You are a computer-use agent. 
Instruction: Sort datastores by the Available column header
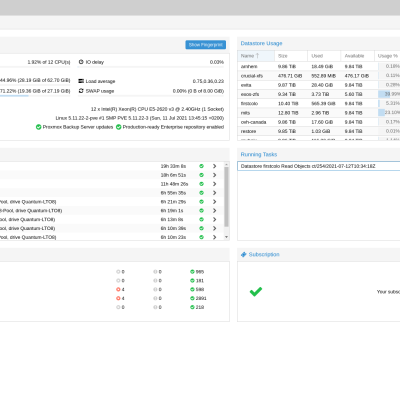pyautogui.click(x=357, y=56)
